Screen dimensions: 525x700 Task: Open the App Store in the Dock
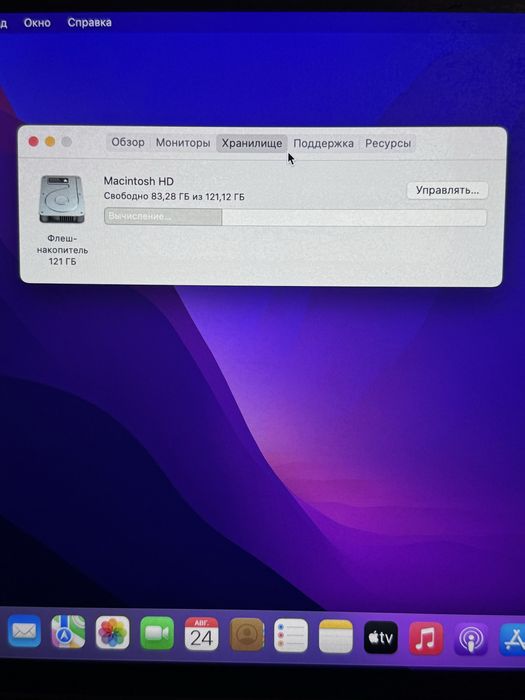coord(512,640)
